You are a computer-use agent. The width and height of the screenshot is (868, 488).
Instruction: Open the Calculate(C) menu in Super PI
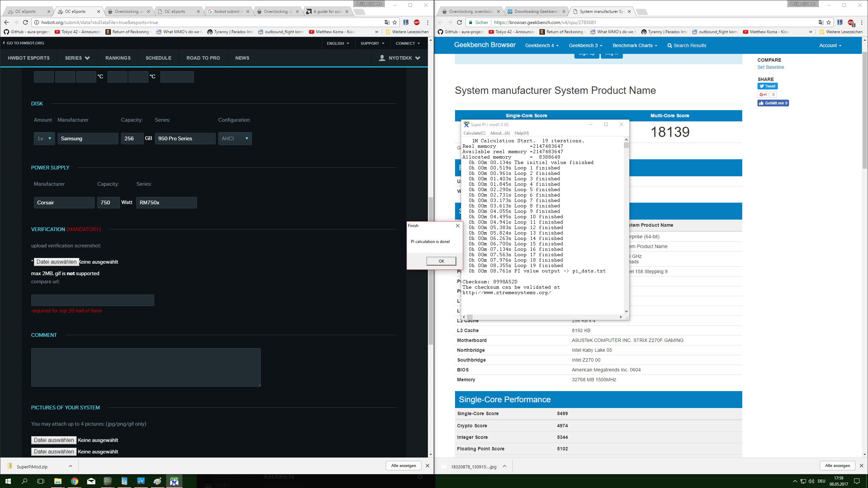(x=474, y=133)
